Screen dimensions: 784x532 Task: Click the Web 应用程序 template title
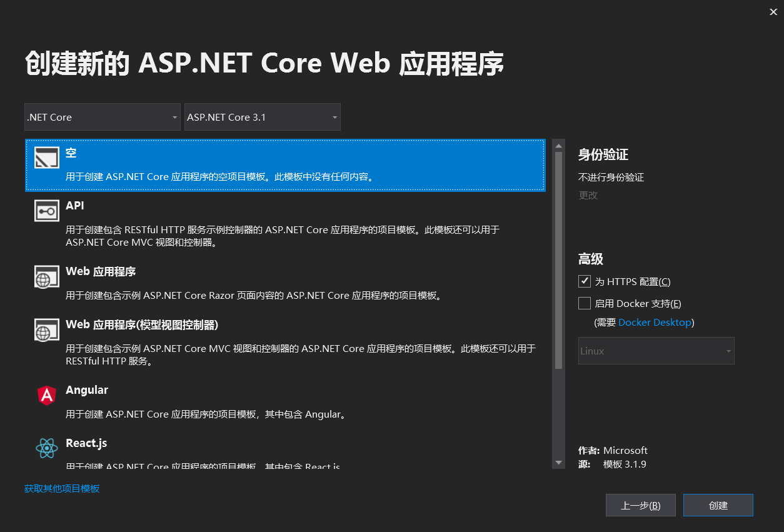point(101,271)
